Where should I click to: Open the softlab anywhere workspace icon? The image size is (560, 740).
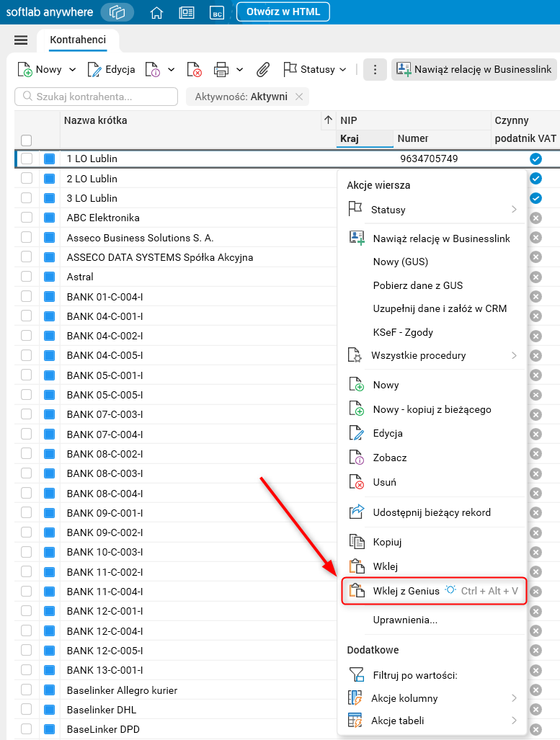(117, 12)
